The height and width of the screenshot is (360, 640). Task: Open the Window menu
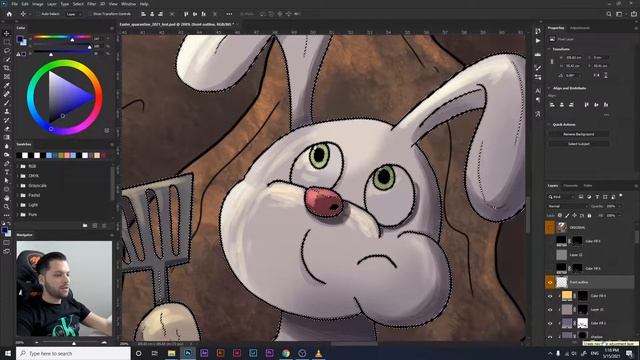pyautogui.click(x=128, y=4)
